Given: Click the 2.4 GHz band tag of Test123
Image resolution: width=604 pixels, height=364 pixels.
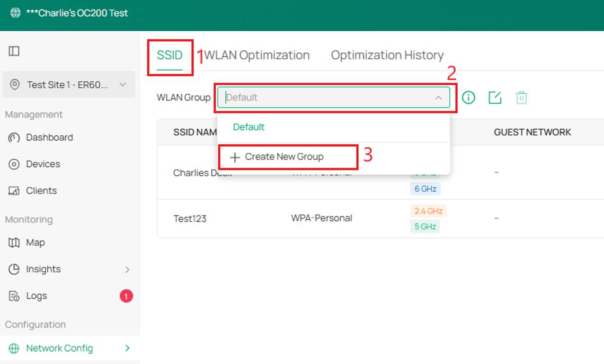Looking at the screenshot, I should point(428,211).
